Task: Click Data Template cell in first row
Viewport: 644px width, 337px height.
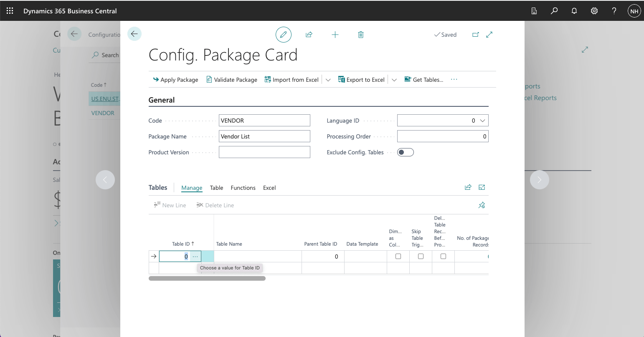Action: [x=365, y=257]
